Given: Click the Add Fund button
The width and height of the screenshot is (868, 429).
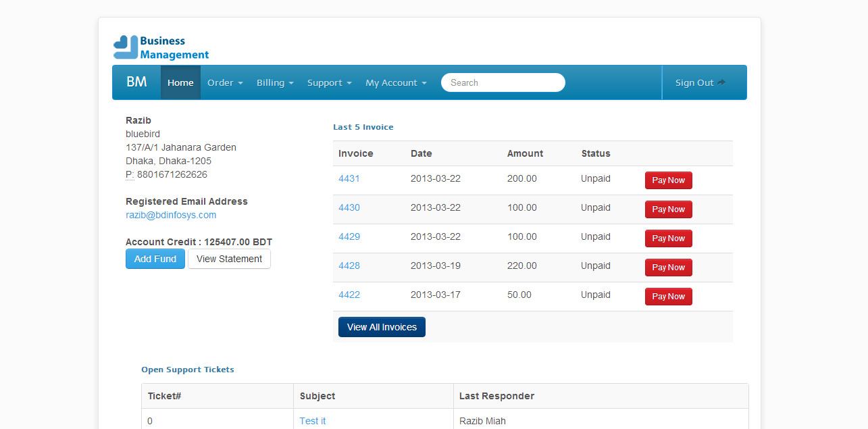Looking at the screenshot, I should 155,259.
